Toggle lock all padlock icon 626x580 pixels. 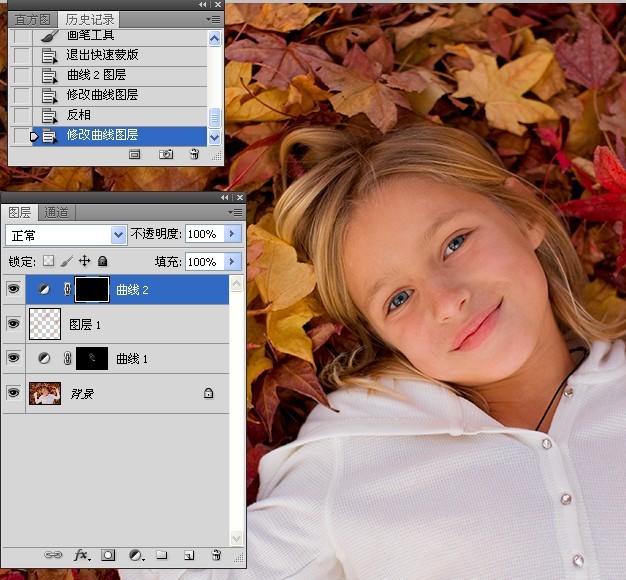103,261
